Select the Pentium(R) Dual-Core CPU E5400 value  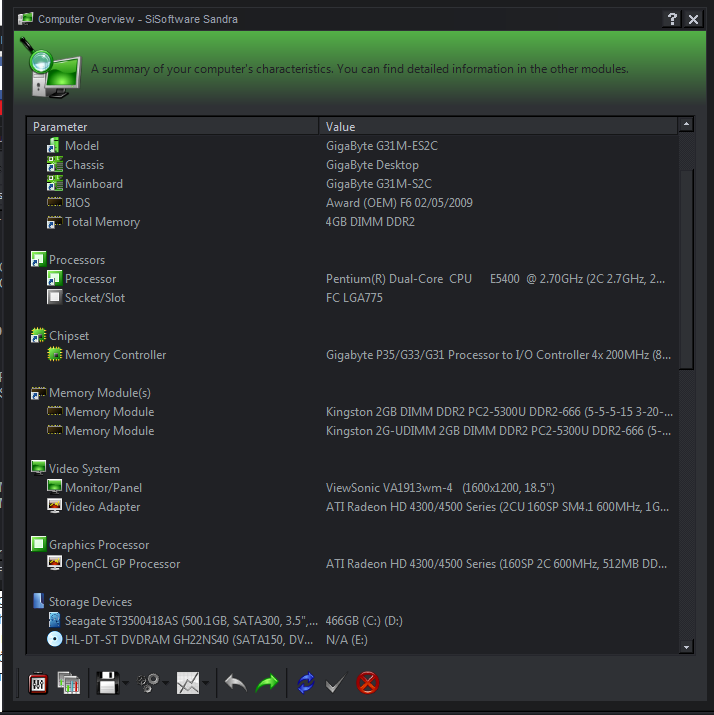(x=495, y=279)
